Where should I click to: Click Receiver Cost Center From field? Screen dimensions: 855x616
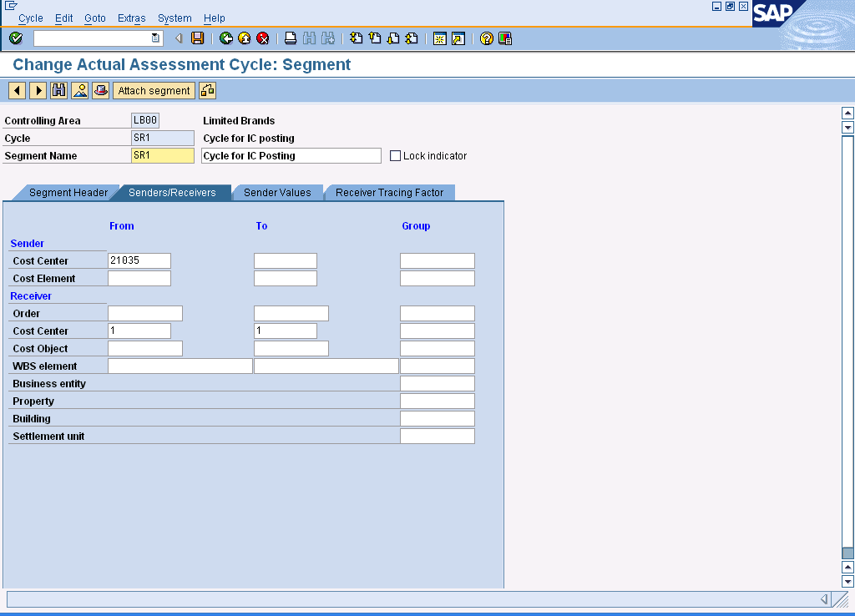(x=139, y=331)
